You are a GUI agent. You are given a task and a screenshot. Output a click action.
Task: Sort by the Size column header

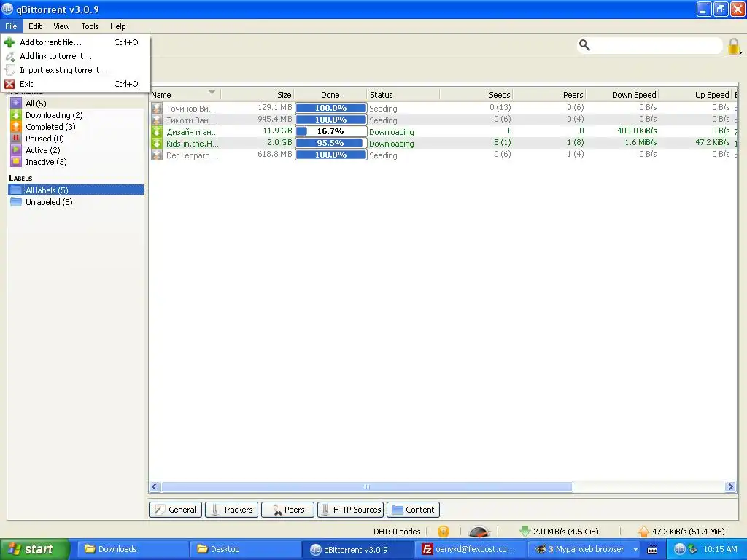click(x=258, y=95)
